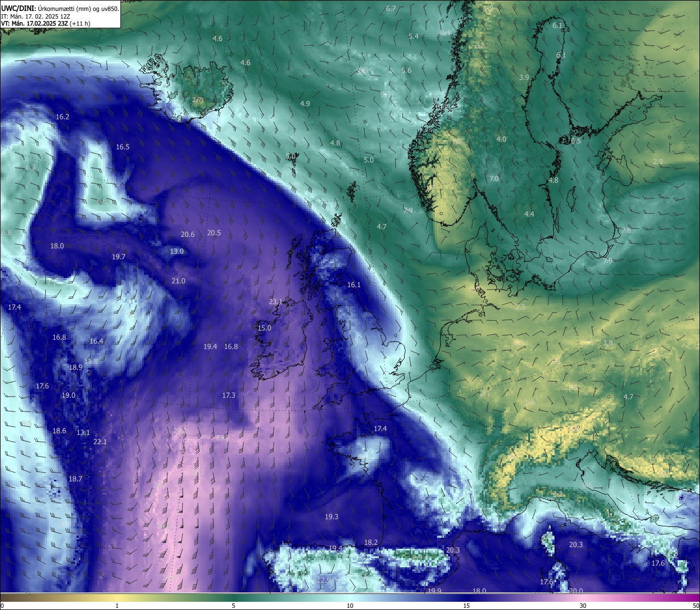The height and width of the screenshot is (610, 700).
Task: Click the 2.9 value on the map
Action: [658, 161]
